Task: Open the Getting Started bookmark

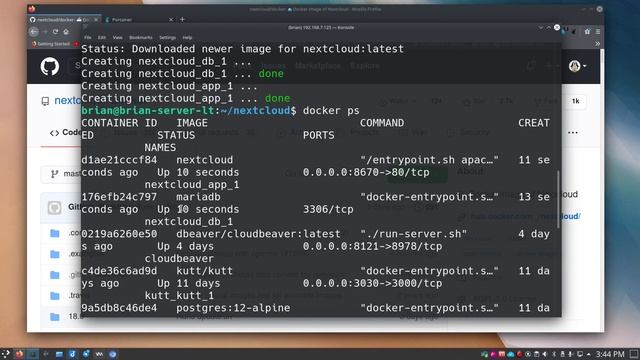Action: pyautogui.click(x=51, y=44)
